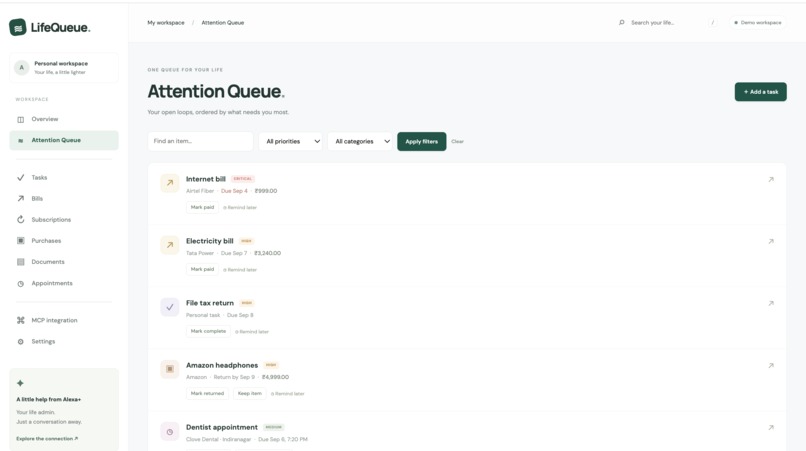Click the MCP integration command icon
806x451 pixels.
pos(21,320)
